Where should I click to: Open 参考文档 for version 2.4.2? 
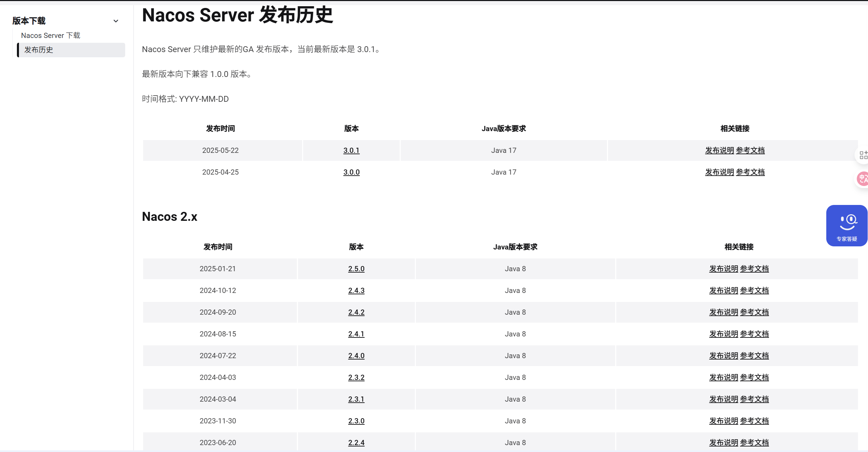(754, 312)
